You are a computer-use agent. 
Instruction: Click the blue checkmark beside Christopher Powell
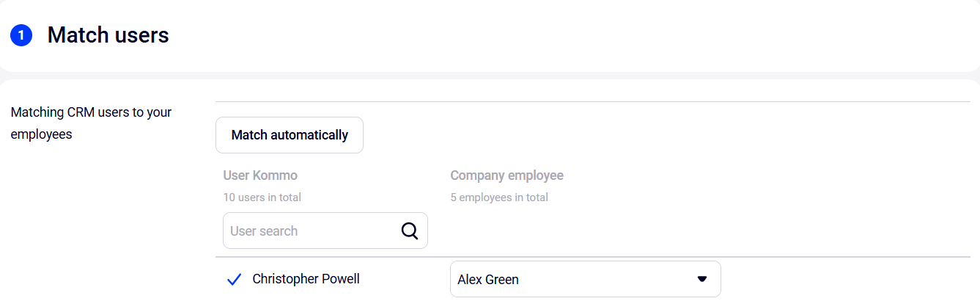click(235, 280)
